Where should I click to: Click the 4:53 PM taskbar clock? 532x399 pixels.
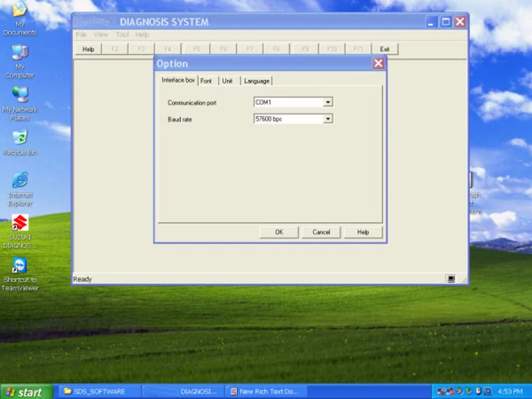click(x=510, y=392)
